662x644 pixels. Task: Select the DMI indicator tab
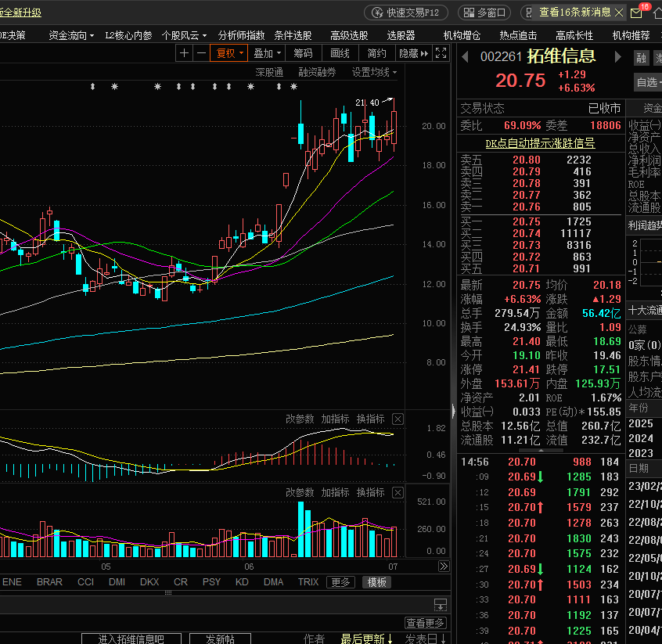tap(117, 582)
